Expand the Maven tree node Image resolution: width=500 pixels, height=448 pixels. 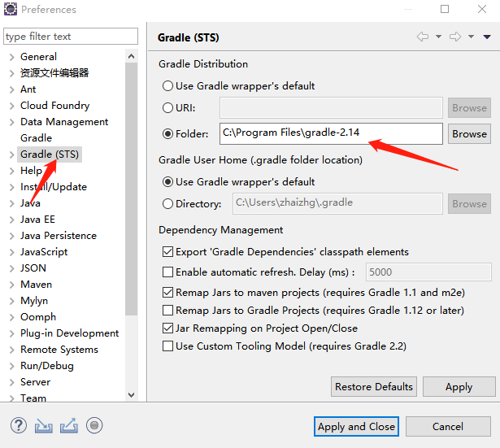12,285
